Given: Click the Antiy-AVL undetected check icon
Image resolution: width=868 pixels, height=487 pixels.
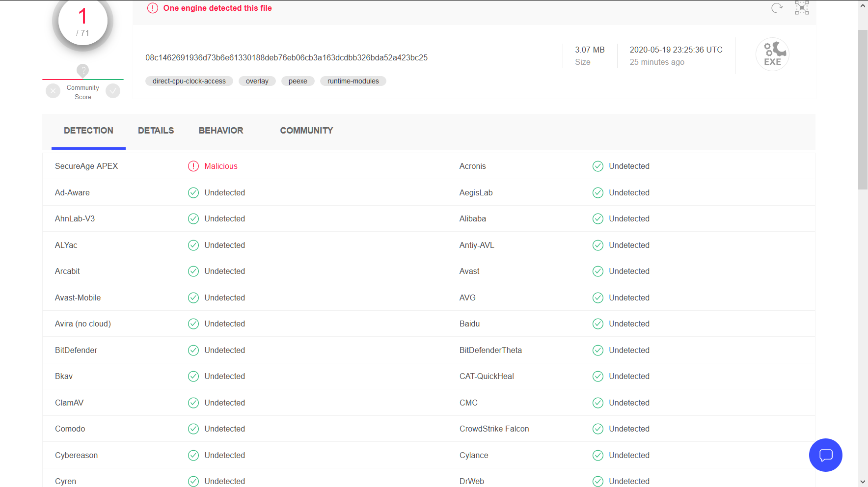Looking at the screenshot, I should 598,245.
